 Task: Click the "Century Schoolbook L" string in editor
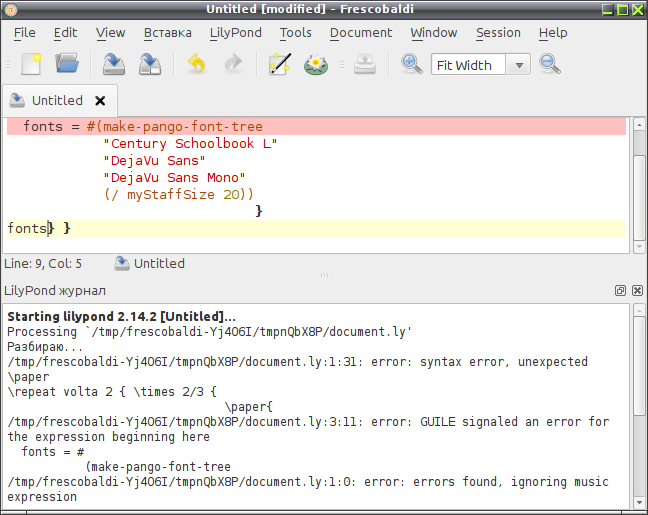[x=190, y=143]
